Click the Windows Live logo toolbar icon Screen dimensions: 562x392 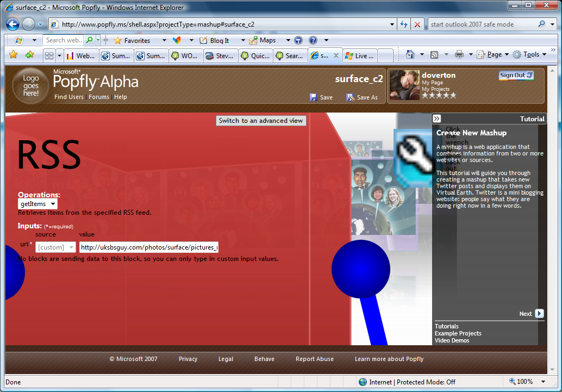click(19, 40)
